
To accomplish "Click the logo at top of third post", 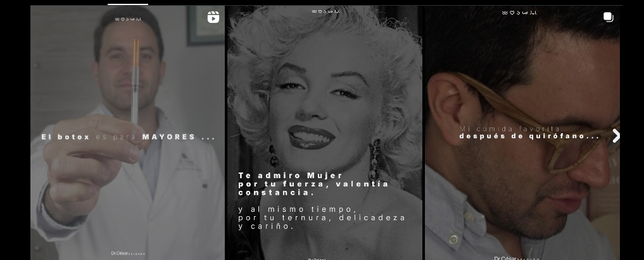I will click(x=519, y=12).
